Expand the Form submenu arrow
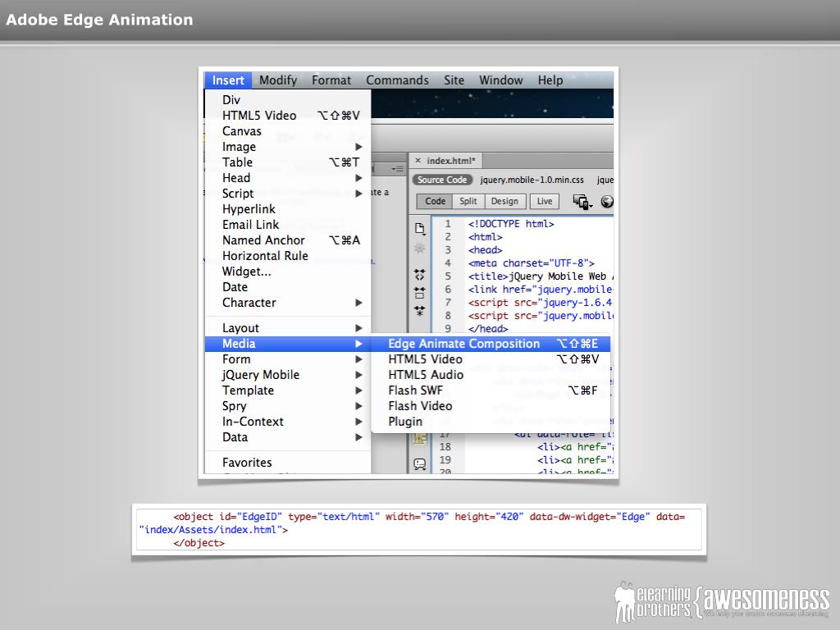 pos(359,359)
